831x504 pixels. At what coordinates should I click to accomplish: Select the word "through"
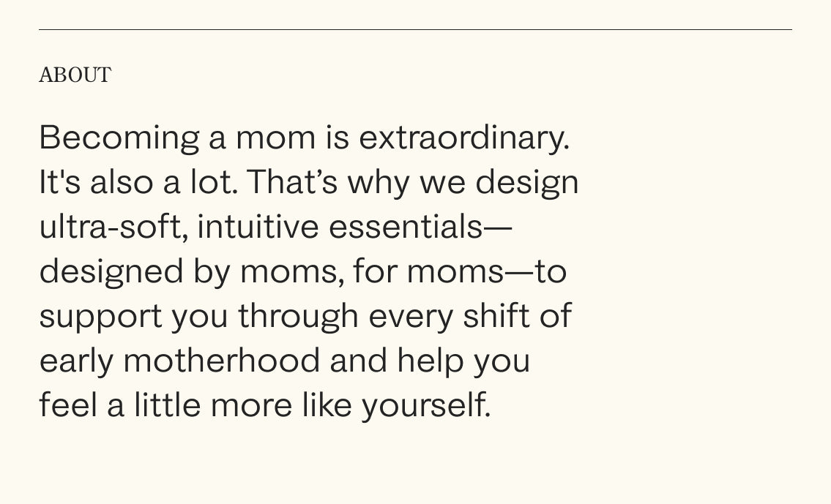pos(298,317)
